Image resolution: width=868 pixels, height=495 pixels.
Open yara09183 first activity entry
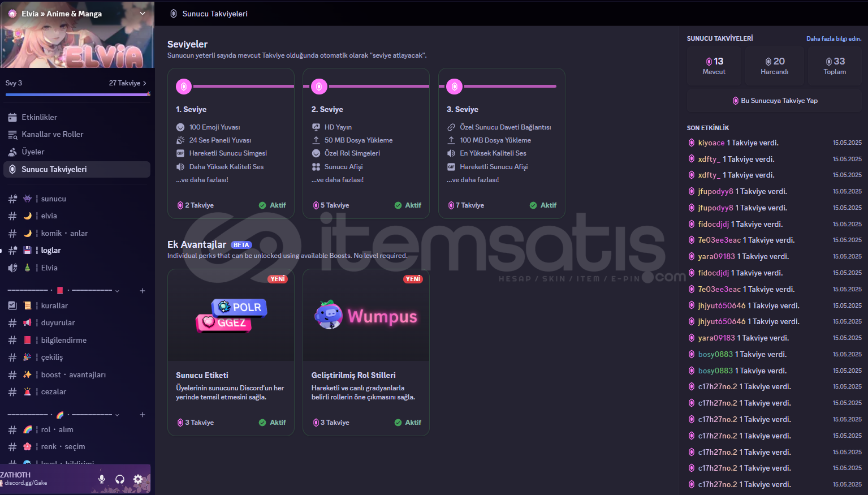(x=716, y=256)
